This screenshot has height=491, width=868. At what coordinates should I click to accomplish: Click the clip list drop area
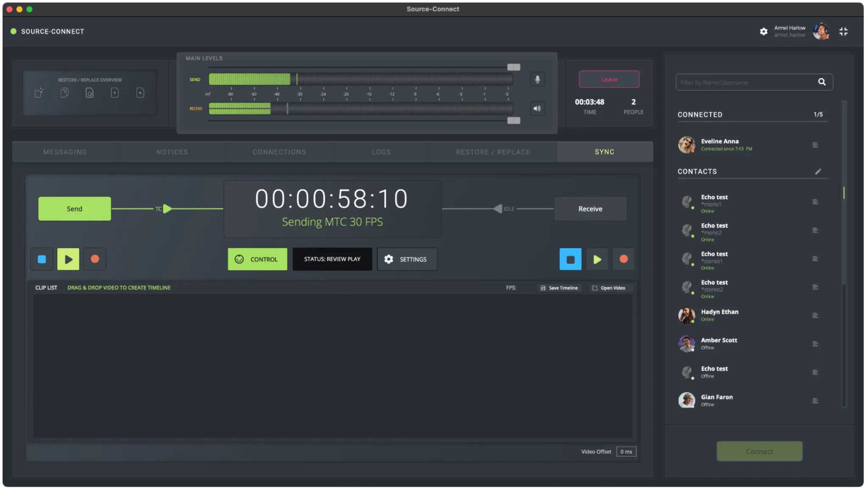click(333, 366)
